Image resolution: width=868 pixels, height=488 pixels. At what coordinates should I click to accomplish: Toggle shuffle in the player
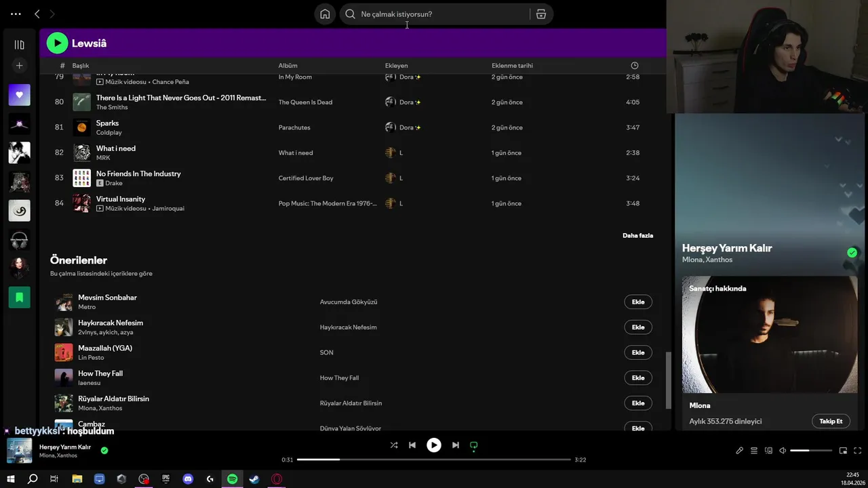(394, 445)
